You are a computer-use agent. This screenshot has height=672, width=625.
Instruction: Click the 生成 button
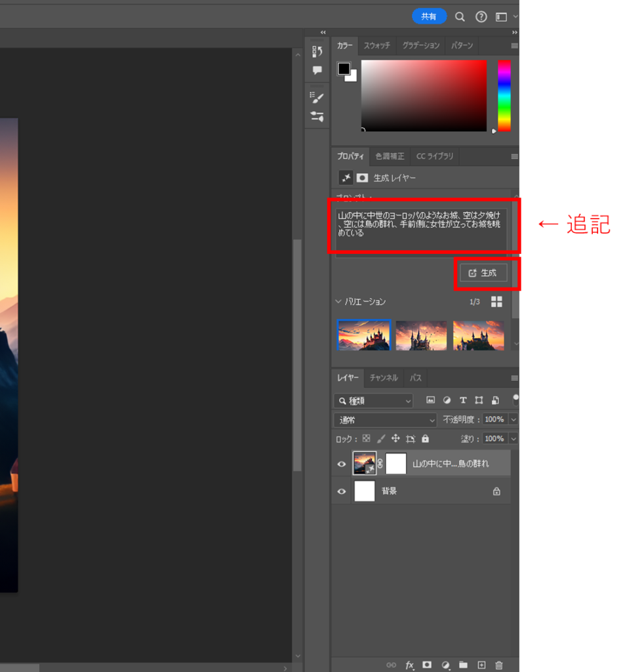pyautogui.click(x=483, y=273)
